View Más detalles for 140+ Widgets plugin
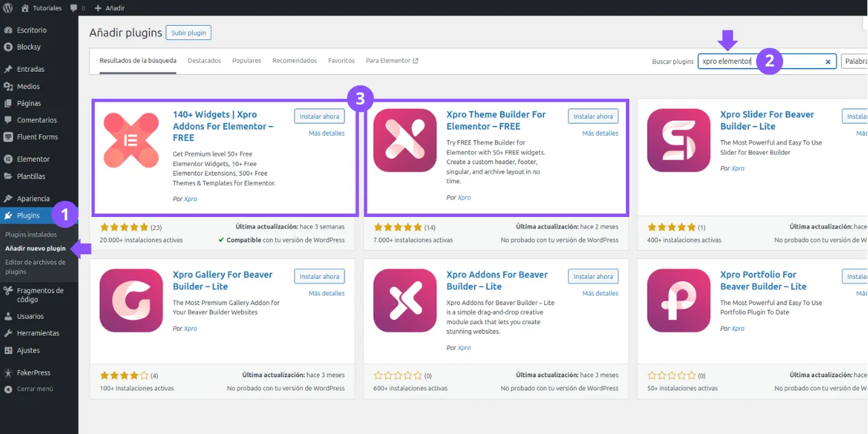 326,133
